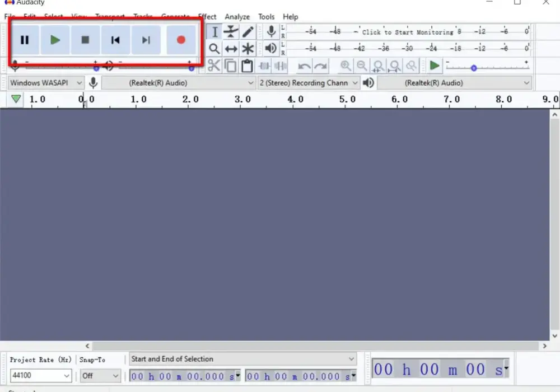Click the Redo arrow icon
Viewport: 560px width, 392px height.
tap(321, 66)
